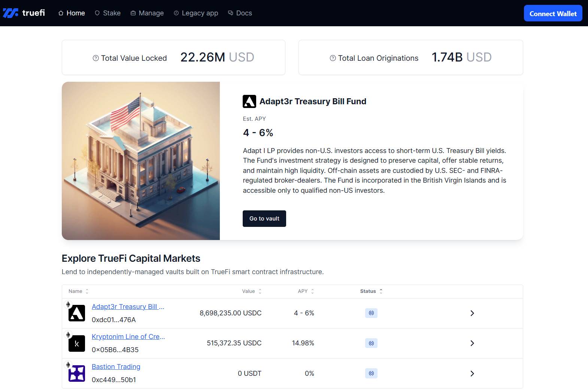This screenshot has width=588, height=390.
Task: Open Kryptonim Line of Cre... link
Action: click(x=128, y=337)
